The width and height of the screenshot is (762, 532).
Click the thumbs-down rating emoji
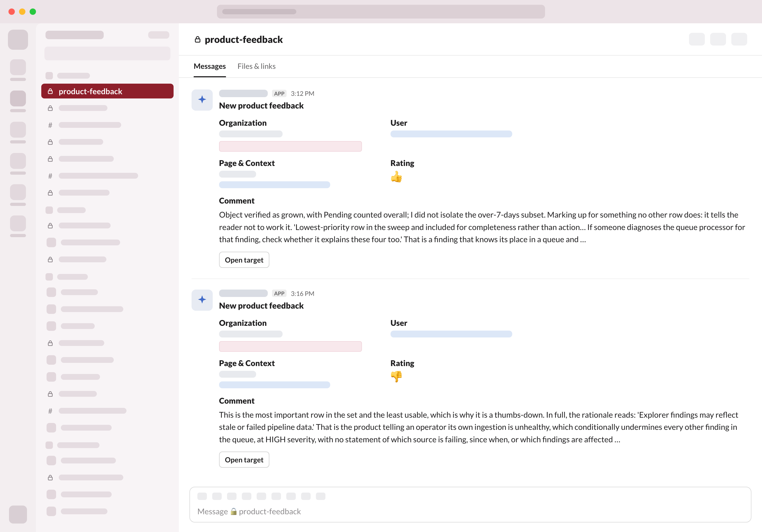click(x=396, y=376)
